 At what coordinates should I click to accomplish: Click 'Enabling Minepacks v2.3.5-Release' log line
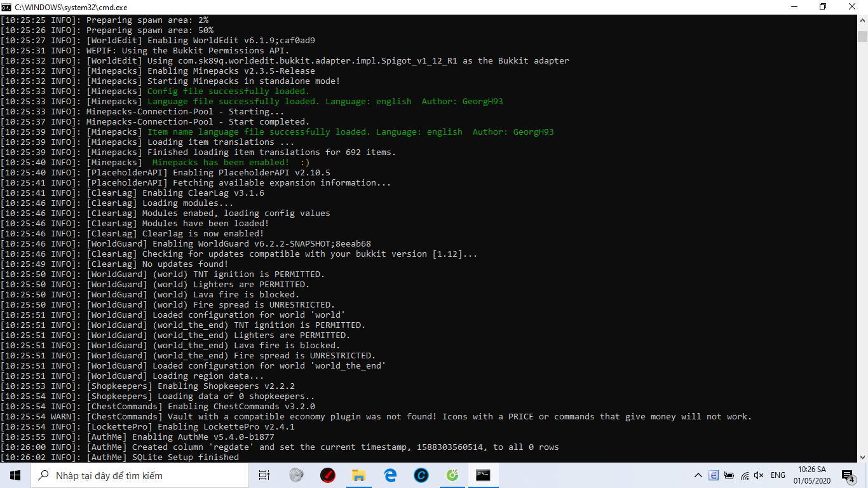[158, 71]
